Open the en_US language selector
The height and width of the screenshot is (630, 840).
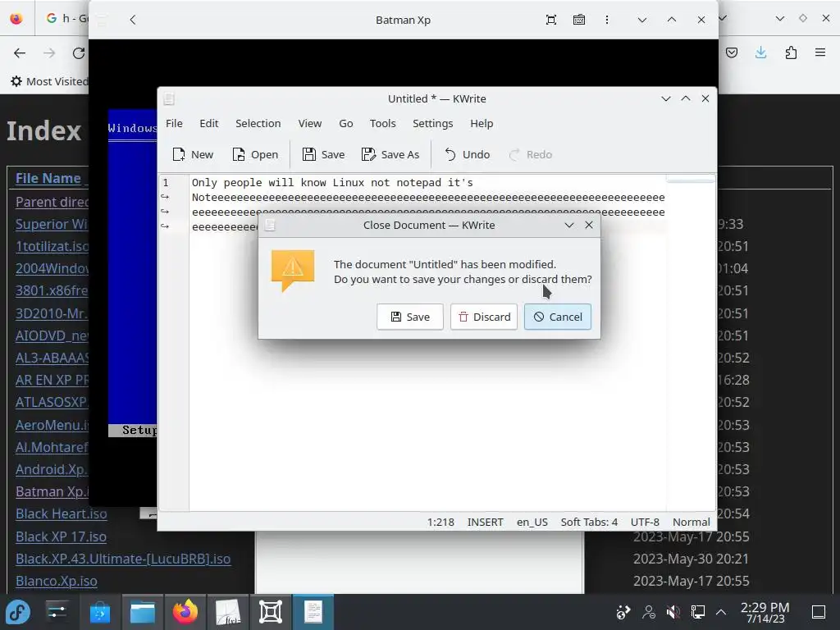(x=532, y=522)
